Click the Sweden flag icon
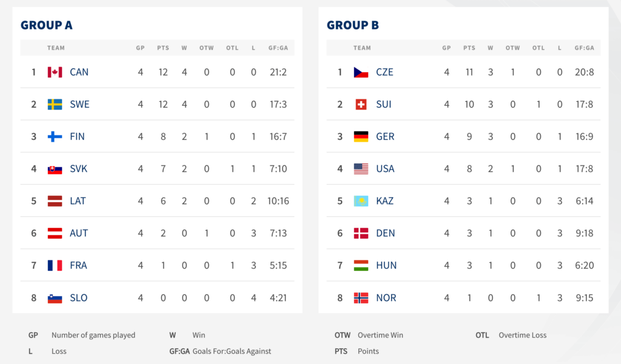Viewport: 621px width, 364px height. pyautogui.click(x=55, y=104)
